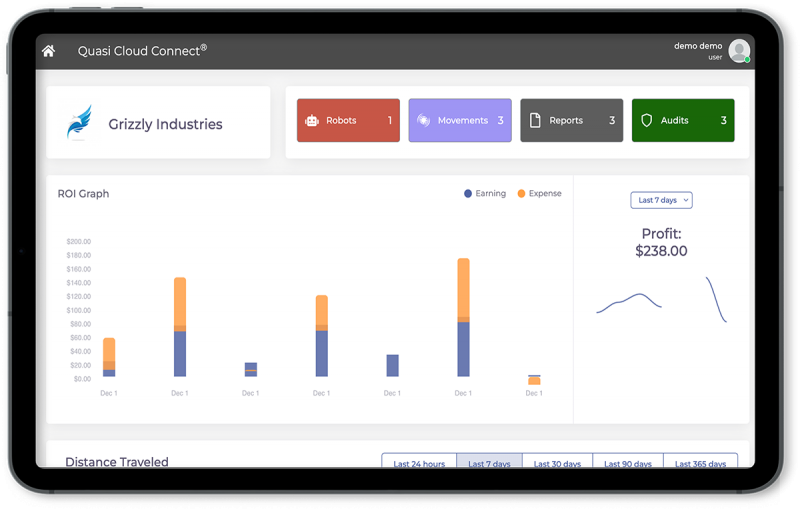
Task: Click the robot icon on Robots card
Action: [312, 121]
